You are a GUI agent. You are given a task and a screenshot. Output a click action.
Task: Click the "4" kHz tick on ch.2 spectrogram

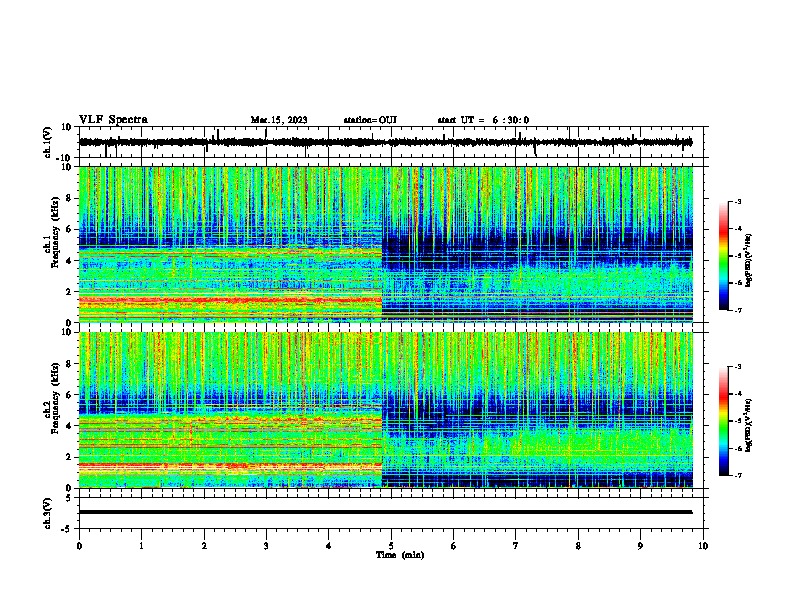(69, 426)
